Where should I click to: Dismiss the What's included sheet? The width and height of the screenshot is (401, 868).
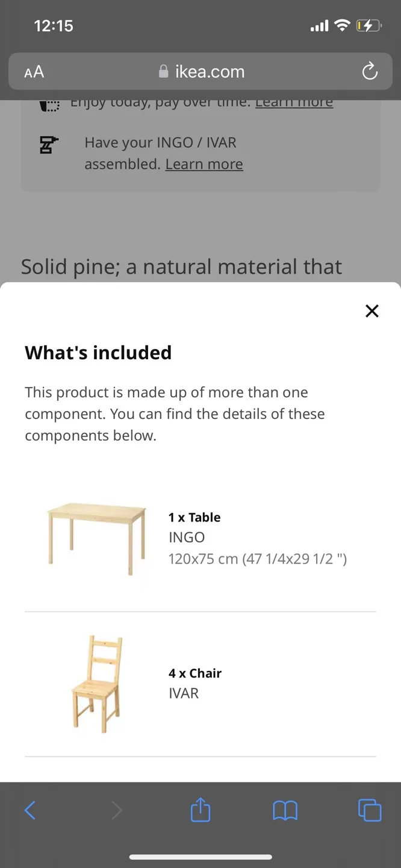click(371, 311)
